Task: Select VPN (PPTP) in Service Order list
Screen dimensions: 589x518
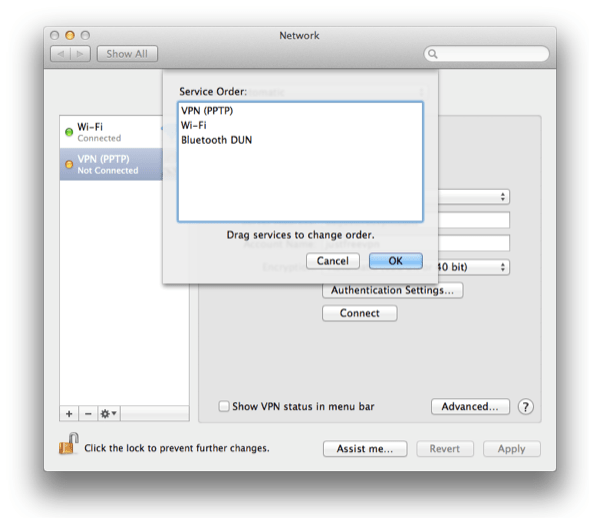Action: [207, 111]
